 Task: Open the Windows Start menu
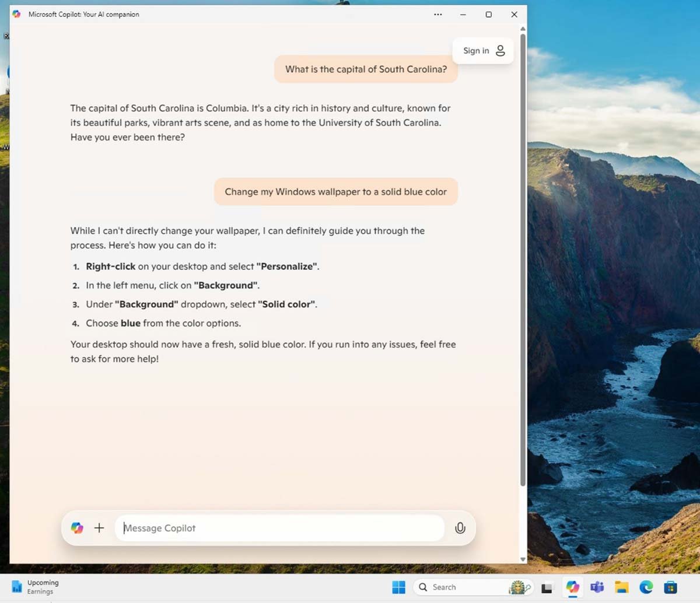point(399,587)
